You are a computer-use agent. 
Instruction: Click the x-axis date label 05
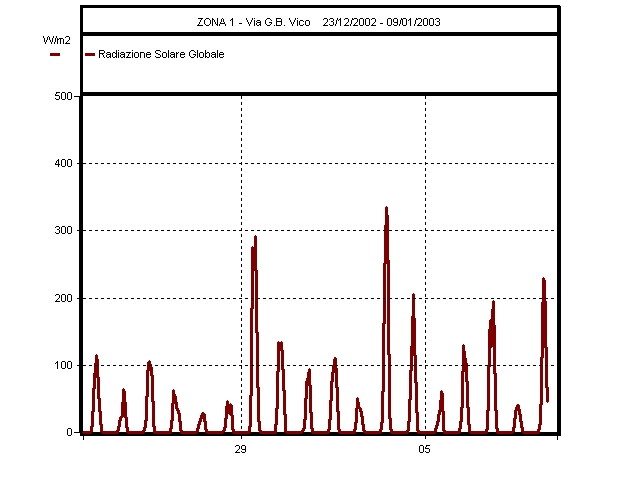point(424,449)
